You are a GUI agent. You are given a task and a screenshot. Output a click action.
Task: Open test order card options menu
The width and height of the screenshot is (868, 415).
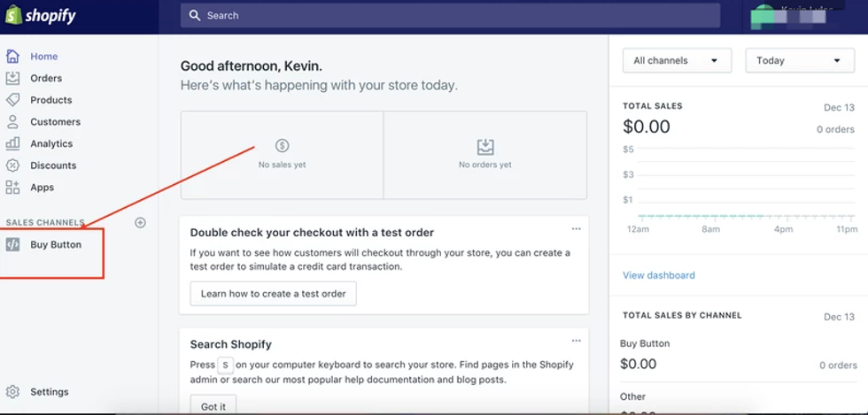point(576,229)
